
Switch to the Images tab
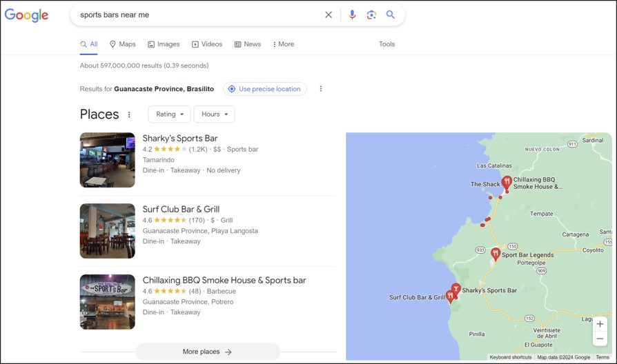tap(164, 44)
